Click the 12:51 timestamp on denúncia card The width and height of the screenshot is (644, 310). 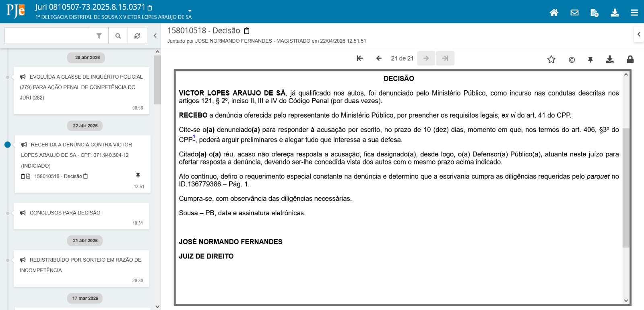click(139, 187)
